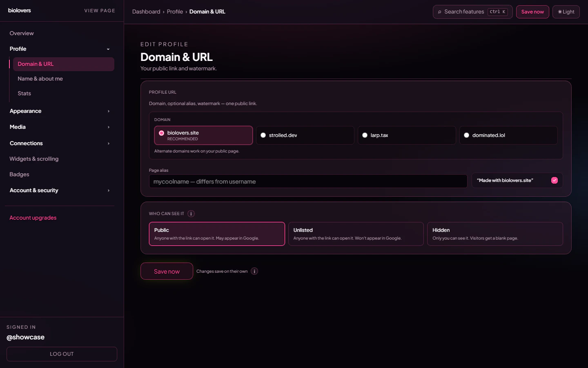Click the info icon next to WHO CAN SEE IT
588x368 pixels.
[x=191, y=213]
